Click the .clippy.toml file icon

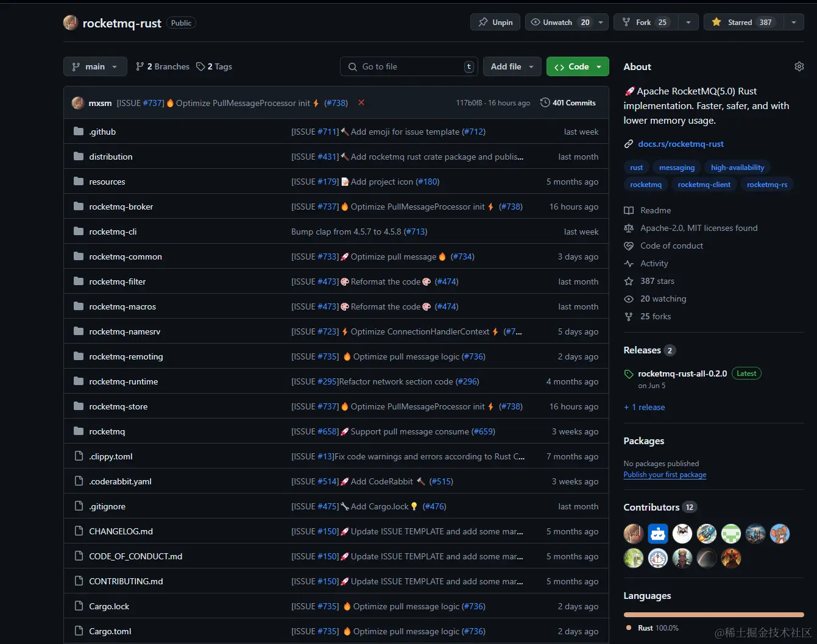coord(79,456)
